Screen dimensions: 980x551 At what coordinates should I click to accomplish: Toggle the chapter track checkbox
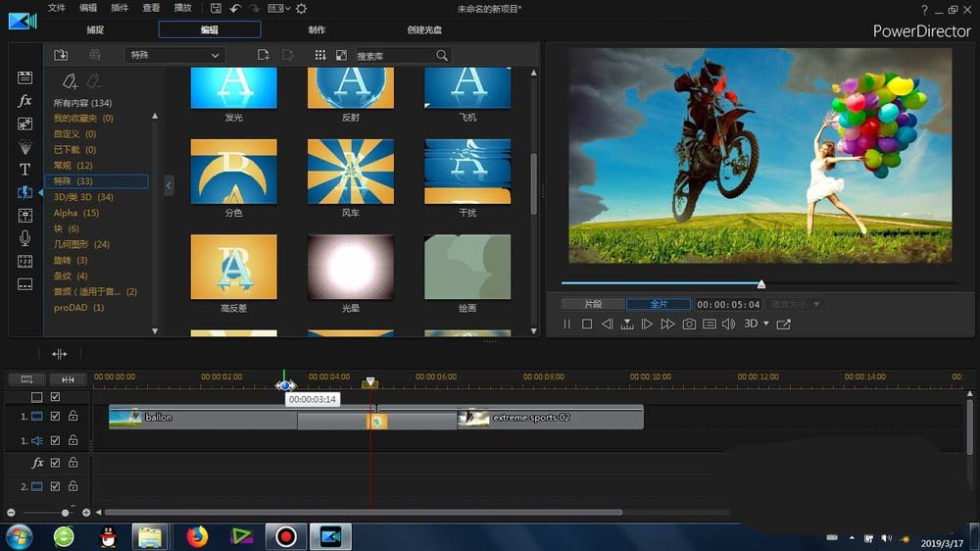[55, 396]
